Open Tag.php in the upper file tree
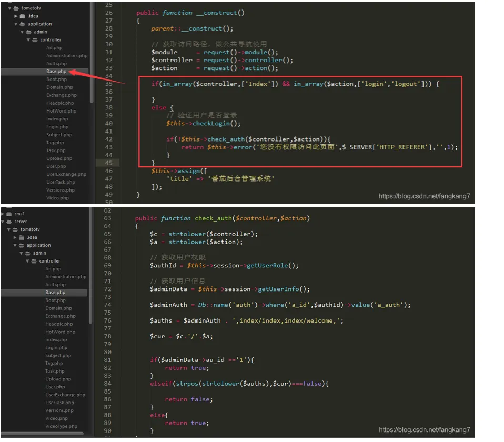The image size is (504, 442). (55, 143)
